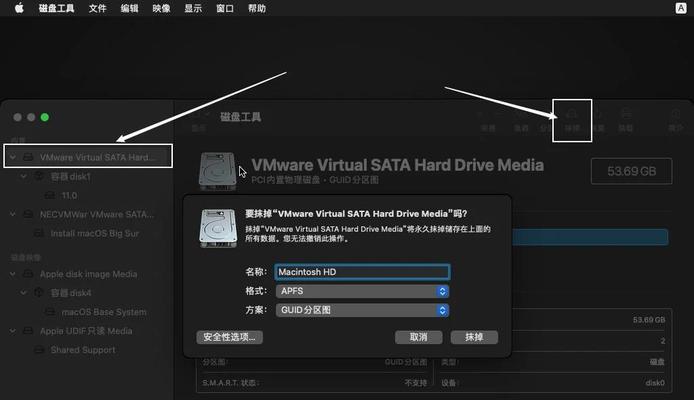Click the First Aid (急救) toolbar icon
The width and height of the screenshot is (694, 400).
pos(521,120)
